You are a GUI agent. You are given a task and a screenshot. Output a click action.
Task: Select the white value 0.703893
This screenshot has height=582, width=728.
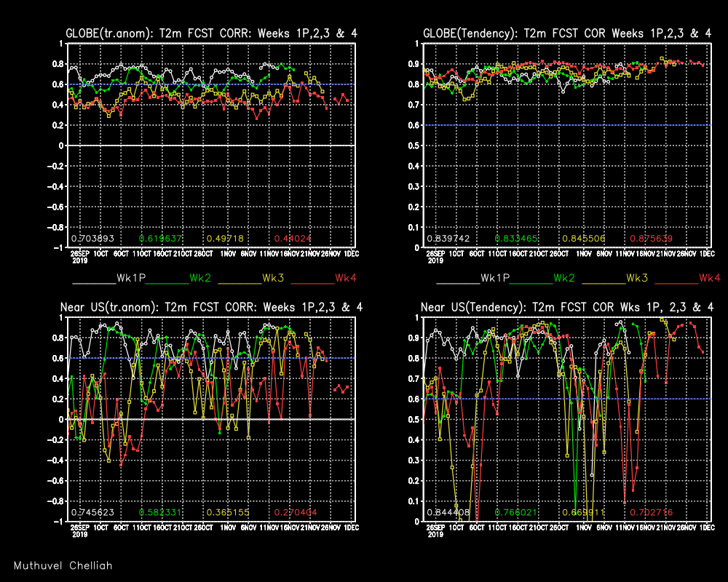tap(92, 239)
